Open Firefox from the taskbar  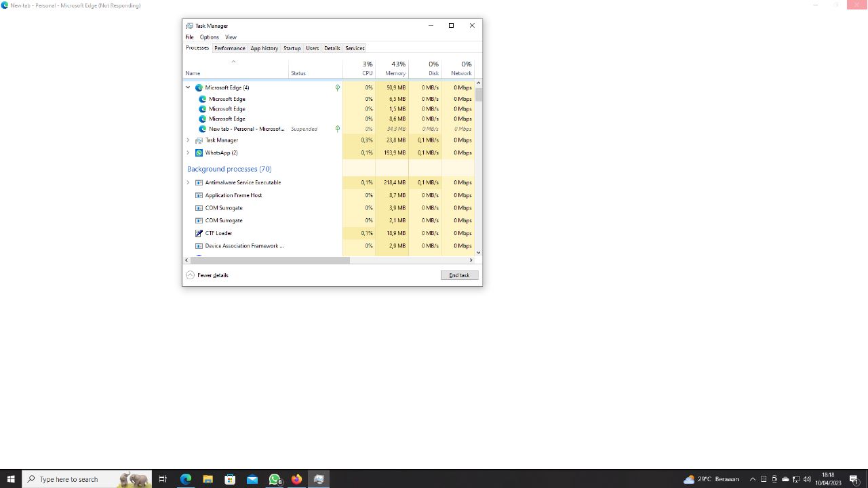pos(296,479)
